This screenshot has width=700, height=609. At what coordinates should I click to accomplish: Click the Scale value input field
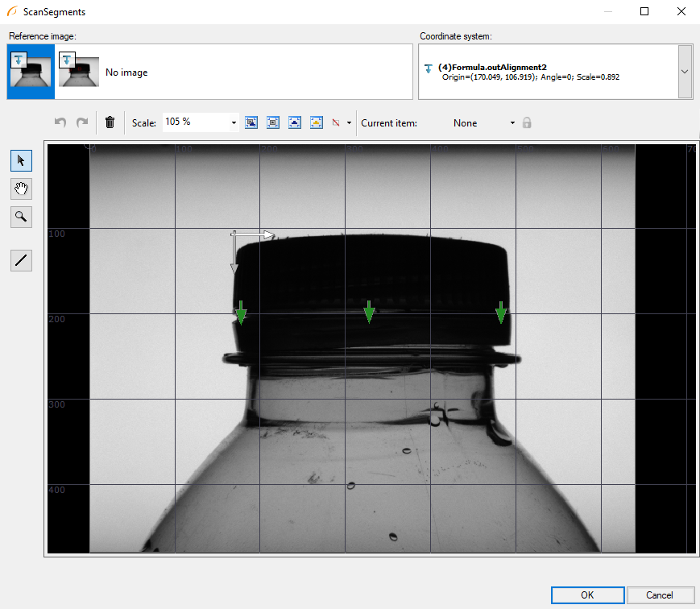pos(195,122)
